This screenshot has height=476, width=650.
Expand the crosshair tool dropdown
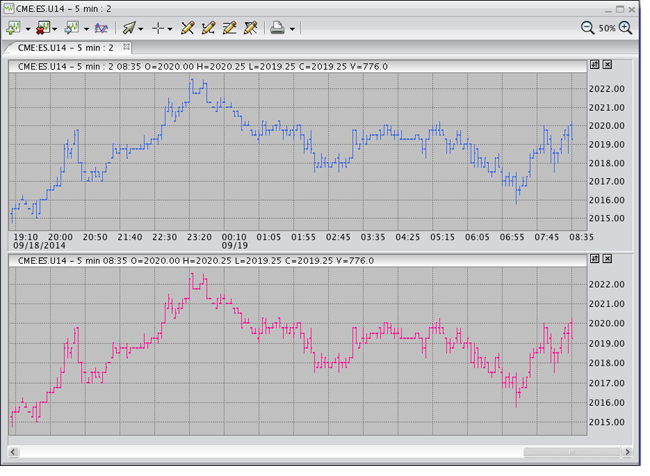click(170, 29)
